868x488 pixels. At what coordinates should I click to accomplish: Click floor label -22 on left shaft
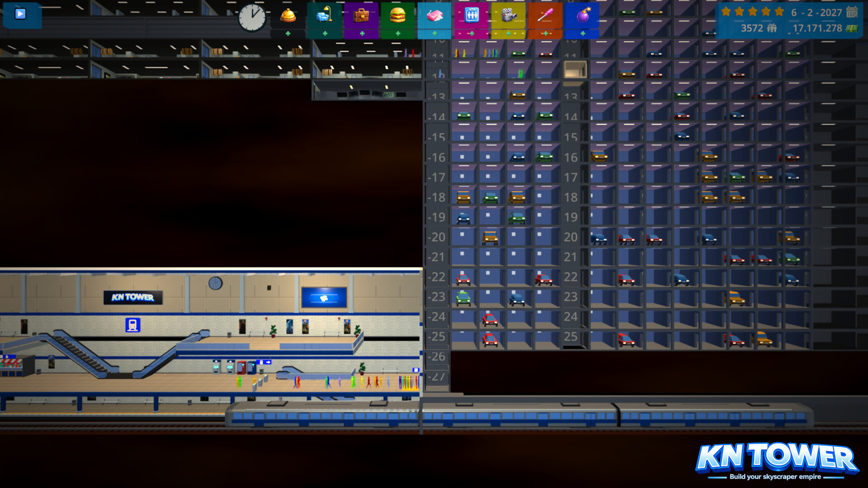point(437,277)
